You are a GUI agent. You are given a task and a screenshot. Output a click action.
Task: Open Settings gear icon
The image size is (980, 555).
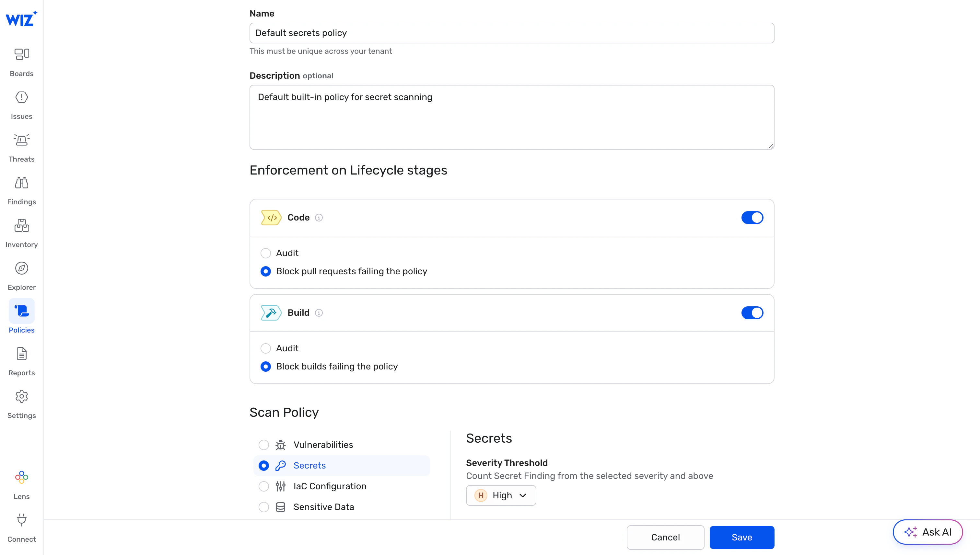point(22,396)
